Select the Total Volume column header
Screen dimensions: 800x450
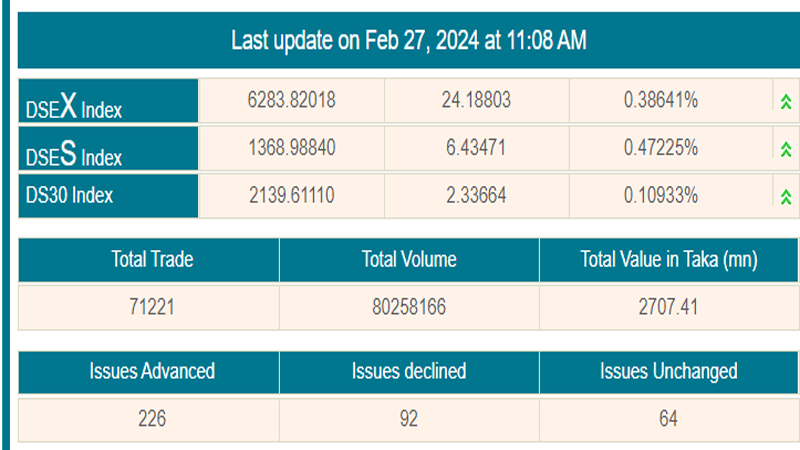tap(408, 260)
